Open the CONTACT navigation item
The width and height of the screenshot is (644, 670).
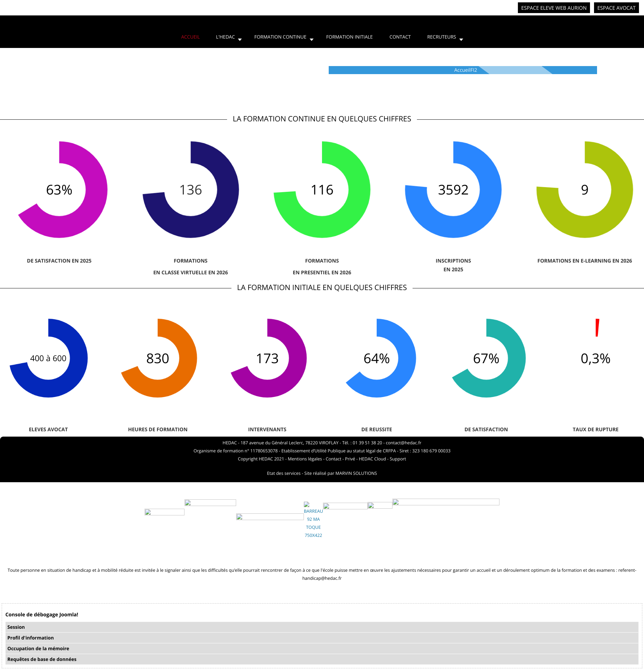coord(400,37)
